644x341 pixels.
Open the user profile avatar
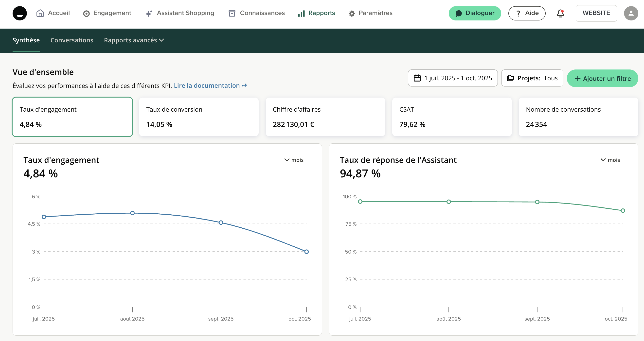(631, 13)
